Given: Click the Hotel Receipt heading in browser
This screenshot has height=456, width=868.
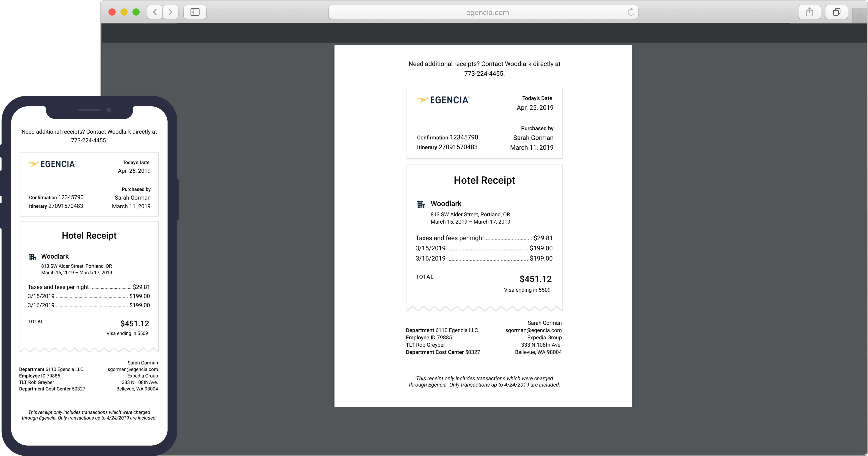Looking at the screenshot, I should pyautogui.click(x=484, y=180).
